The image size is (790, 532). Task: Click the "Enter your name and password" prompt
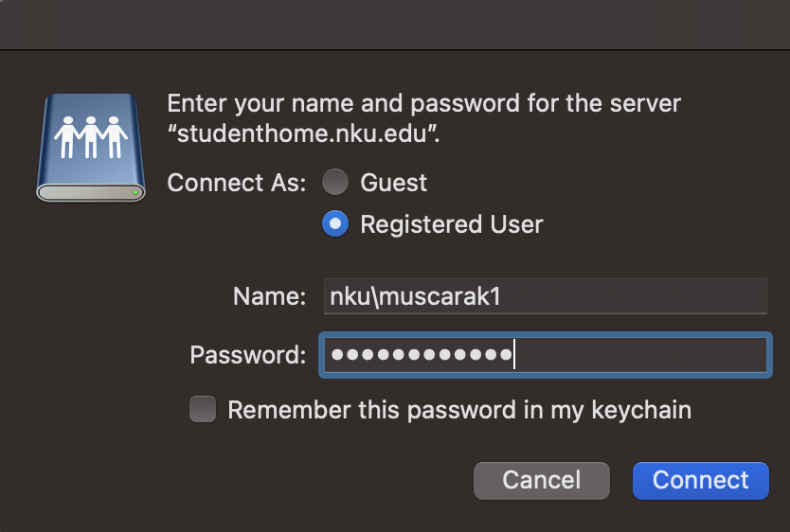[x=423, y=103]
